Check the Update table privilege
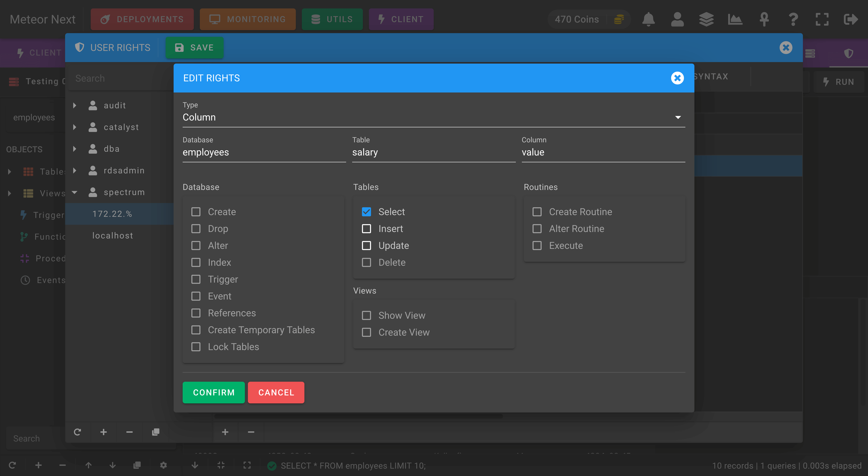 366,245
